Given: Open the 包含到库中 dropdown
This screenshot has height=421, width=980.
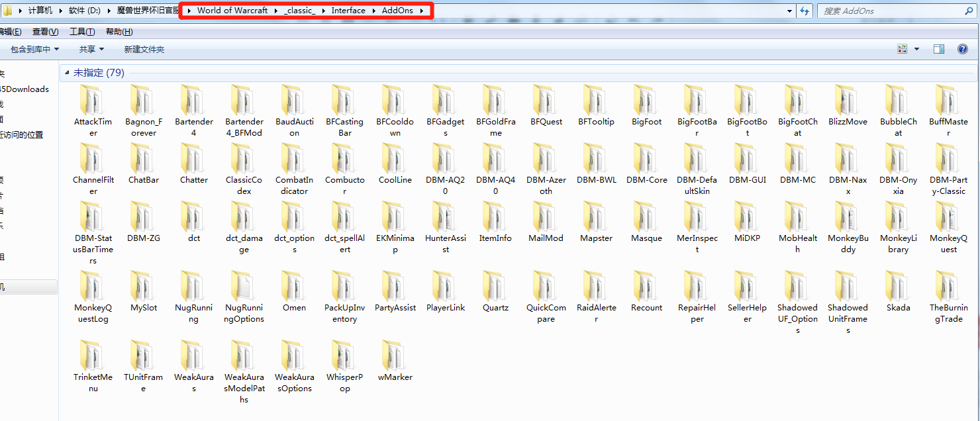Looking at the screenshot, I should (x=35, y=49).
